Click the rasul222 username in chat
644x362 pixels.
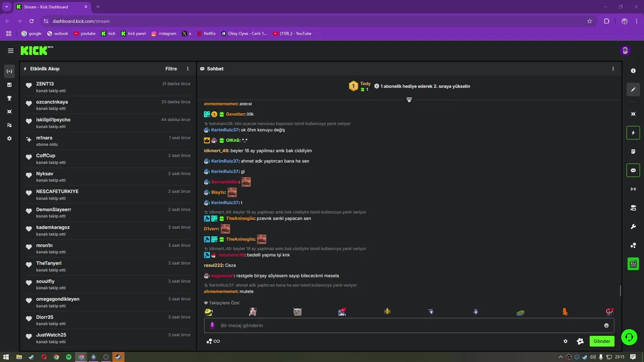(213, 265)
